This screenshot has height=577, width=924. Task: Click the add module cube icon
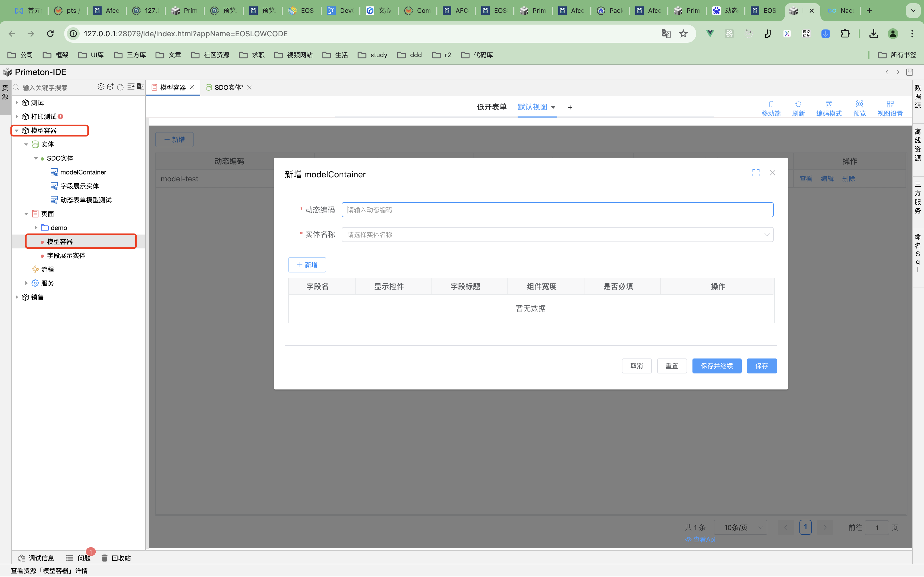point(110,87)
